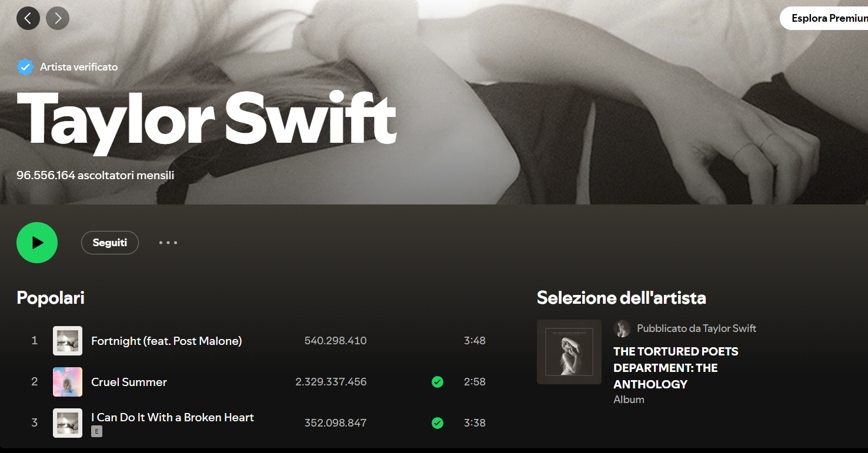Click the explicit E badge under Broken Heart
Screen dimensions: 868x453
[96, 431]
